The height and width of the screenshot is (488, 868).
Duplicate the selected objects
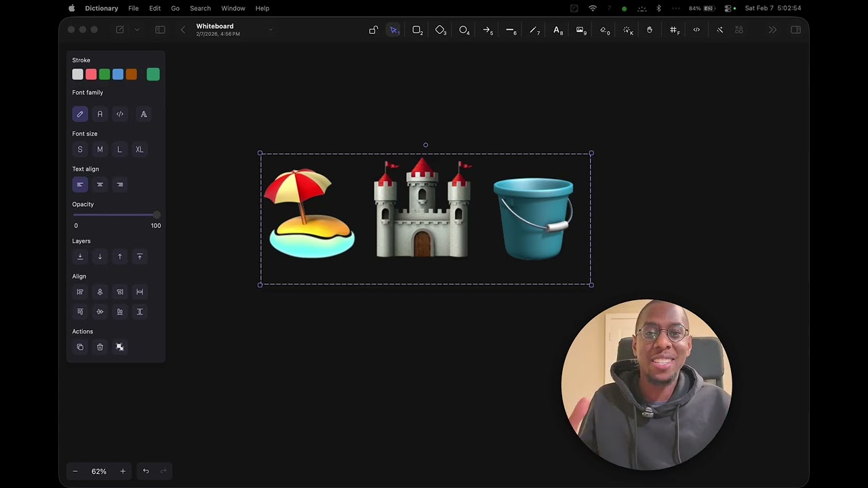pos(80,347)
